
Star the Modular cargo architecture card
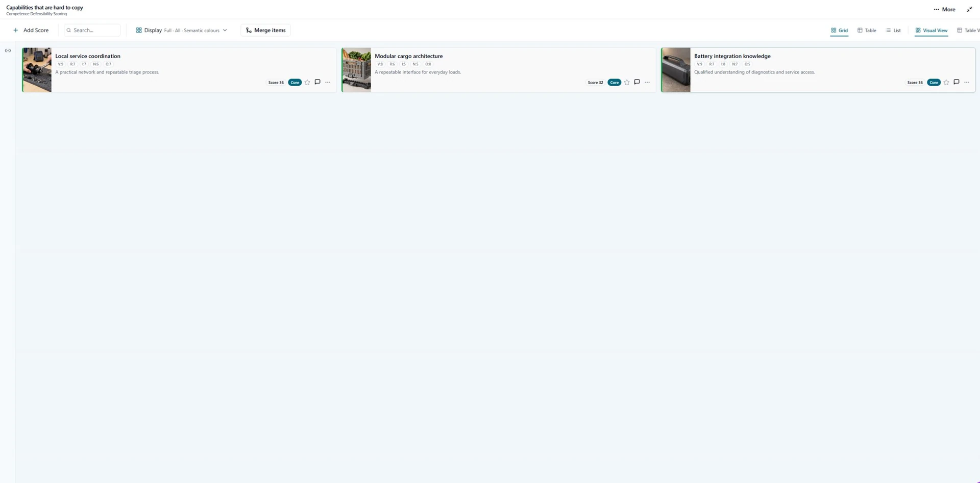627,82
